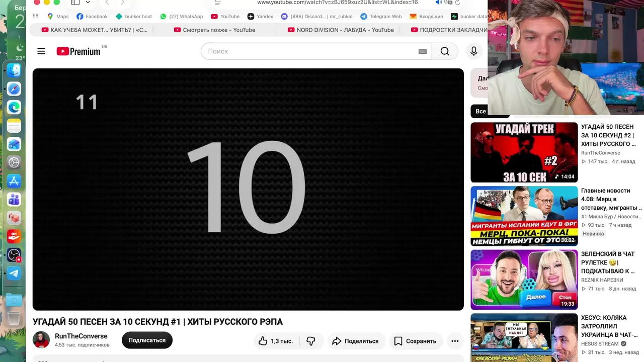Click the video title УГАДАЙ 50 ПЕСЕН #1
Image resolution: width=644 pixels, height=362 pixels.
click(x=157, y=322)
